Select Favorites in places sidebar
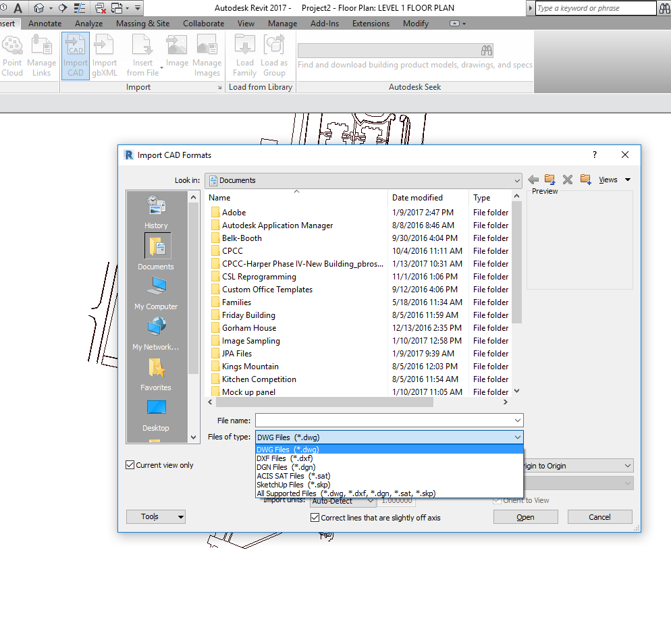The height and width of the screenshot is (644, 671). [x=156, y=375]
